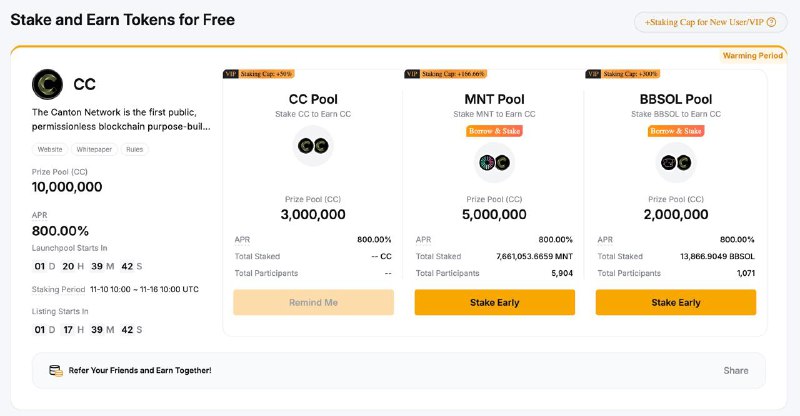Screen dimensions: 800x416
Task: Click the referral coins icon
Action: [56, 371]
